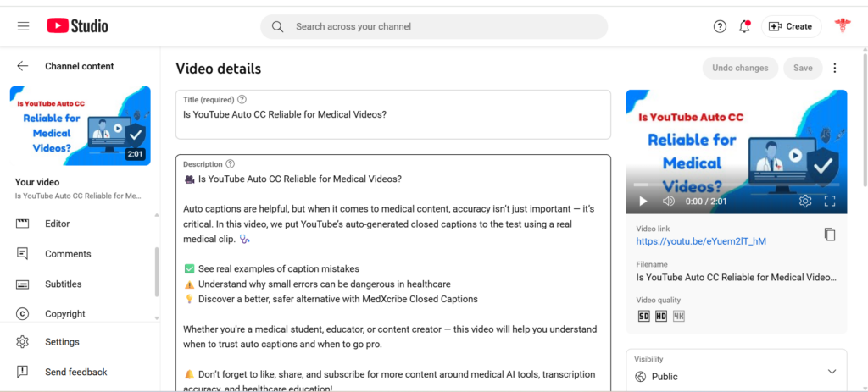Mute the video preview volume

pyautogui.click(x=669, y=202)
